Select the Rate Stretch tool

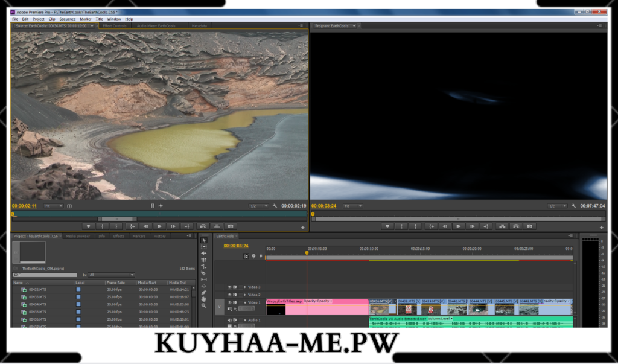(204, 266)
